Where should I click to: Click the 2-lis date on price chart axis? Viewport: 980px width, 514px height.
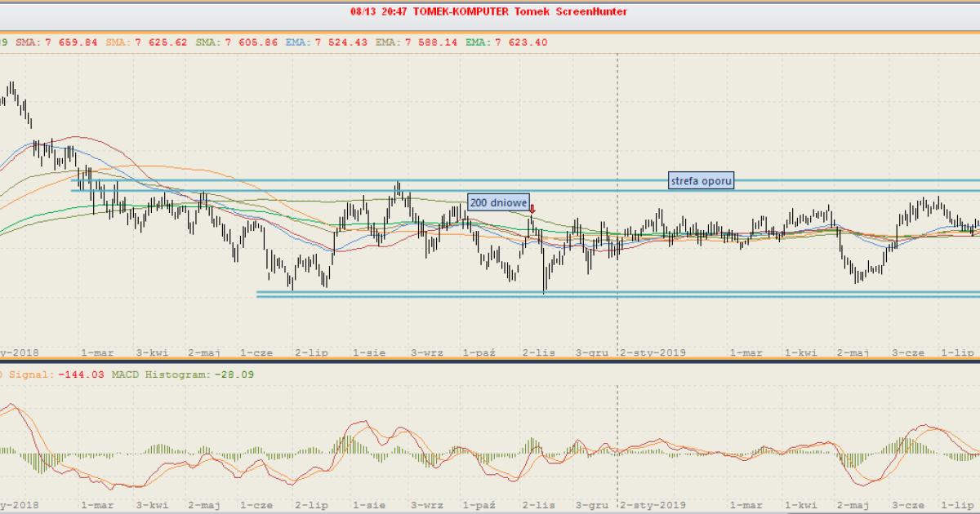tap(538, 352)
